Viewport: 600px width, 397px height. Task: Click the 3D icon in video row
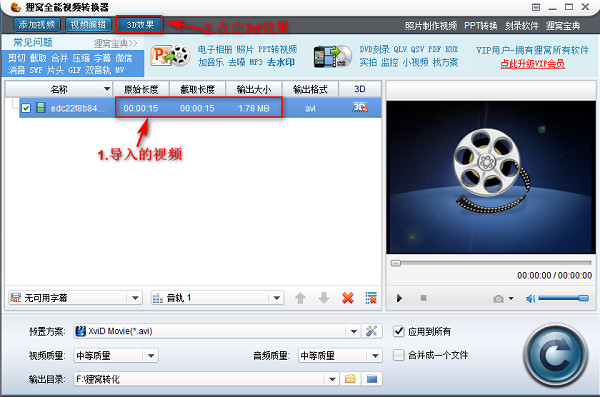tap(360, 108)
